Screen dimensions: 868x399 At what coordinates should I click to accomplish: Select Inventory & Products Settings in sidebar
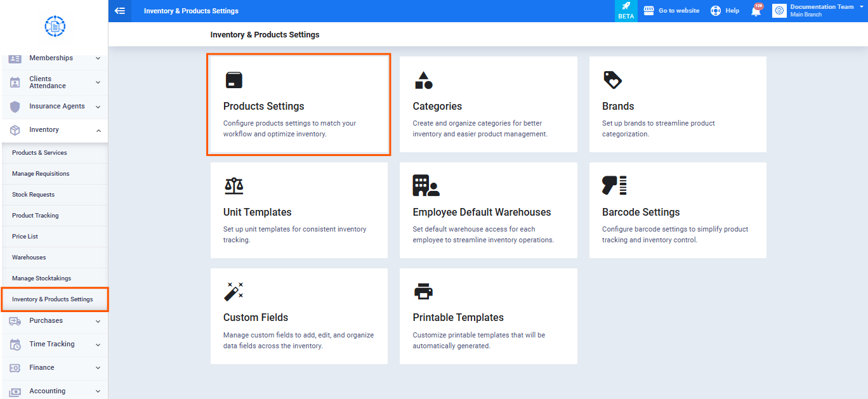pyautogui.click(x=54, y=299)
